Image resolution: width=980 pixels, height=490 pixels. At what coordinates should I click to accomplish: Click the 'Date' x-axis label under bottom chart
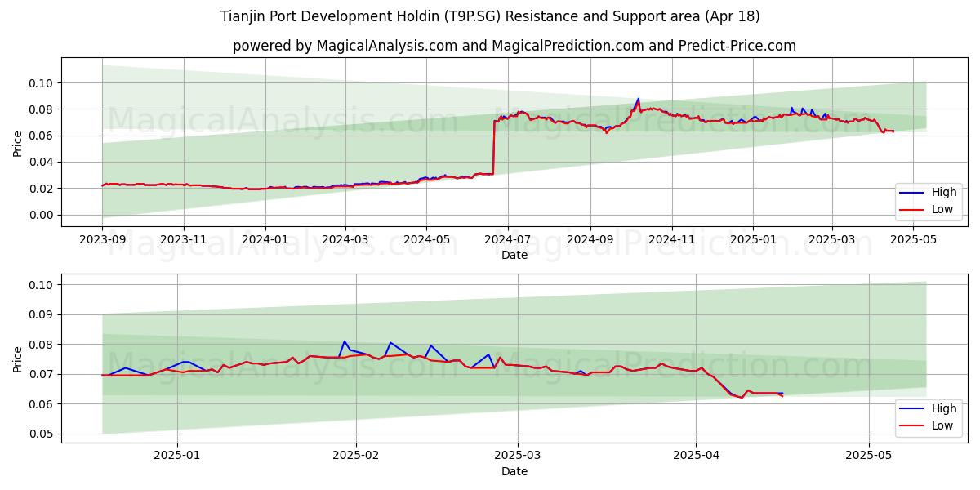pos(514,471)
